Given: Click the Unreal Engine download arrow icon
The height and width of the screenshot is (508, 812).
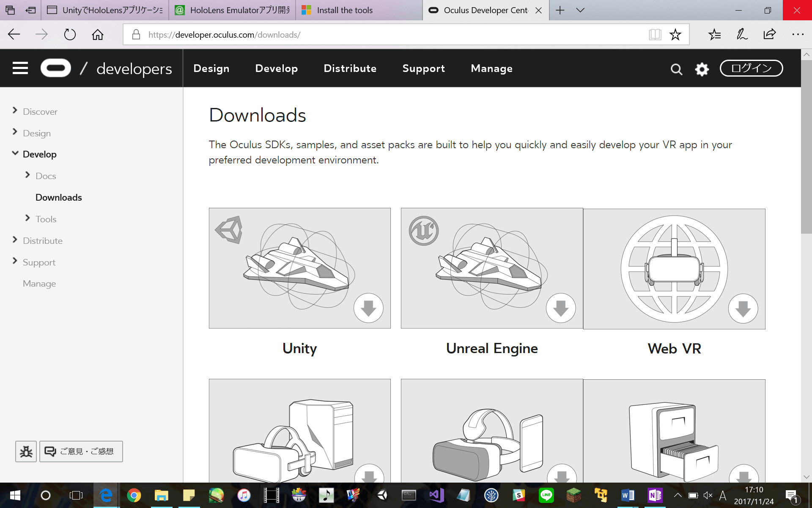Looking at the screenshot, I should pos(561,308).
